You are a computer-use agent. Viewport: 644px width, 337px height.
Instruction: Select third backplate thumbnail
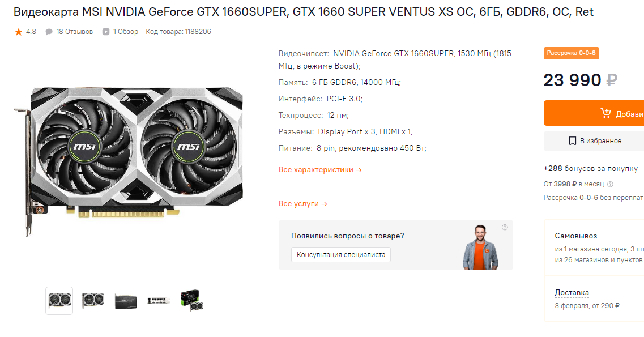click(x=126, y=301)
